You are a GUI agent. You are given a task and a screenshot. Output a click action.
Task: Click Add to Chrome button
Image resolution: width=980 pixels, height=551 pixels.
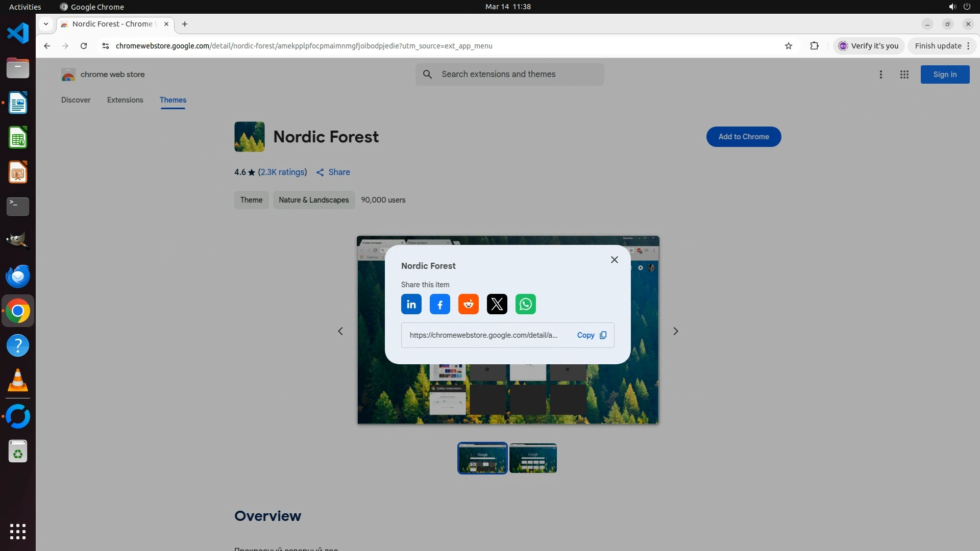click(x=743, y=137)
